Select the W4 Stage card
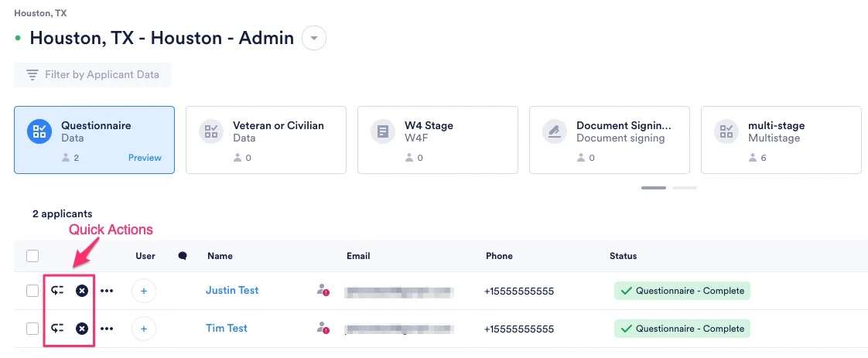The height and width of the screenshot is (358, 868). pos(438,140)
